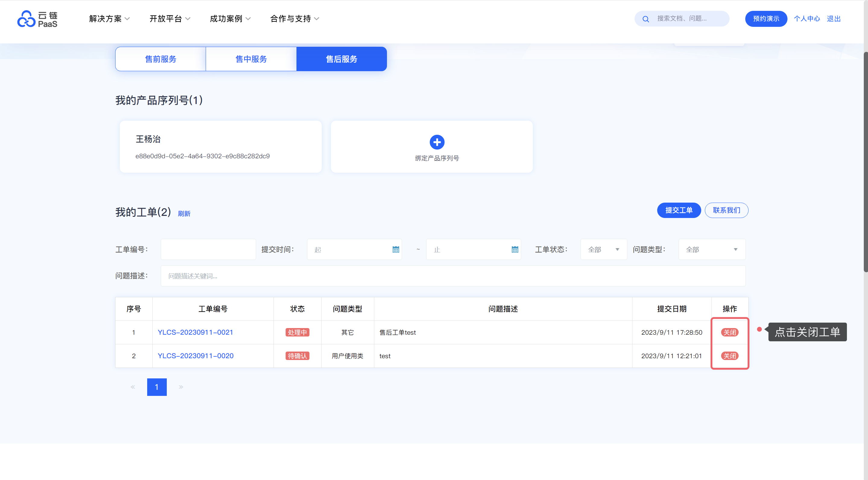Click the 云链 PaaS logo
Screen dimensions: 868x480
tap(37, 19)
